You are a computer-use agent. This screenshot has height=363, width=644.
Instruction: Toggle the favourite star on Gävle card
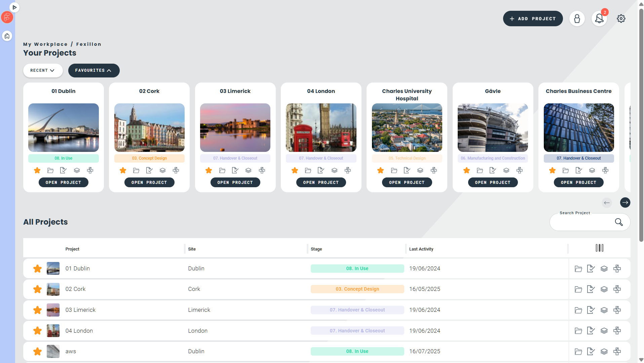467,170
